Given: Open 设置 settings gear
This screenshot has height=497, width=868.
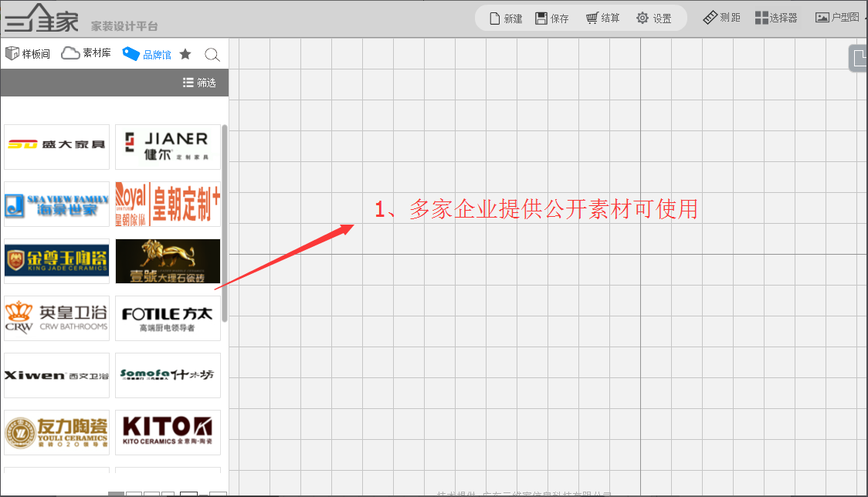Looking at the screenshot, I should pyautogui.click(x=654, y=19).
